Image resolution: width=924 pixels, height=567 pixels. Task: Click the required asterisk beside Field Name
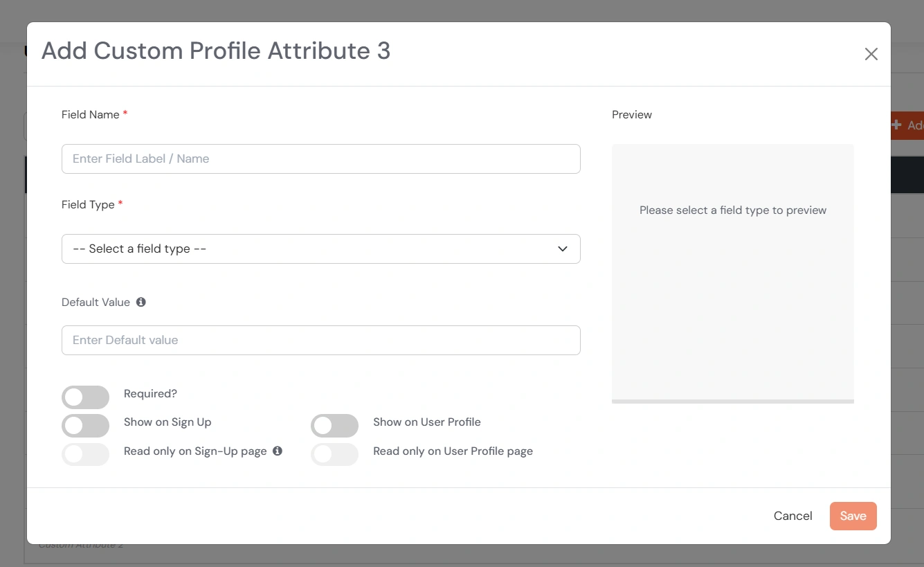click(125, 114)
